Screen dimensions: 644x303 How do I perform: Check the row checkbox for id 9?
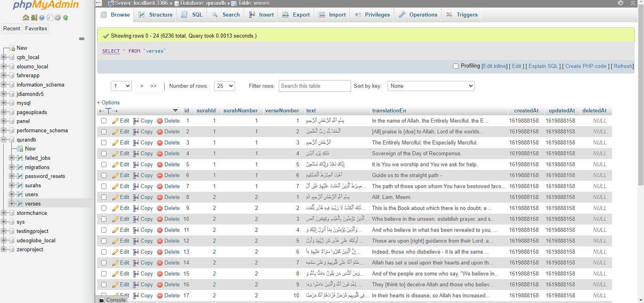(x=104, y=208)
